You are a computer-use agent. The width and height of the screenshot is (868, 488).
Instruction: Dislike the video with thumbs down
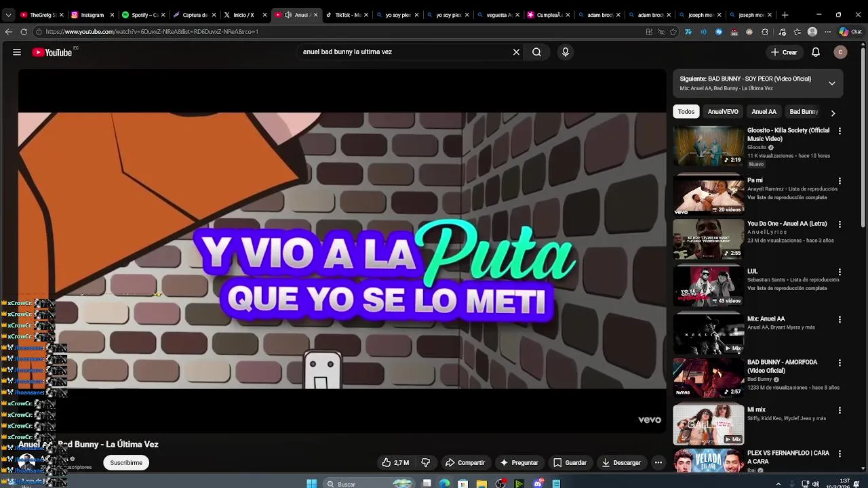[x=426, y=463]
